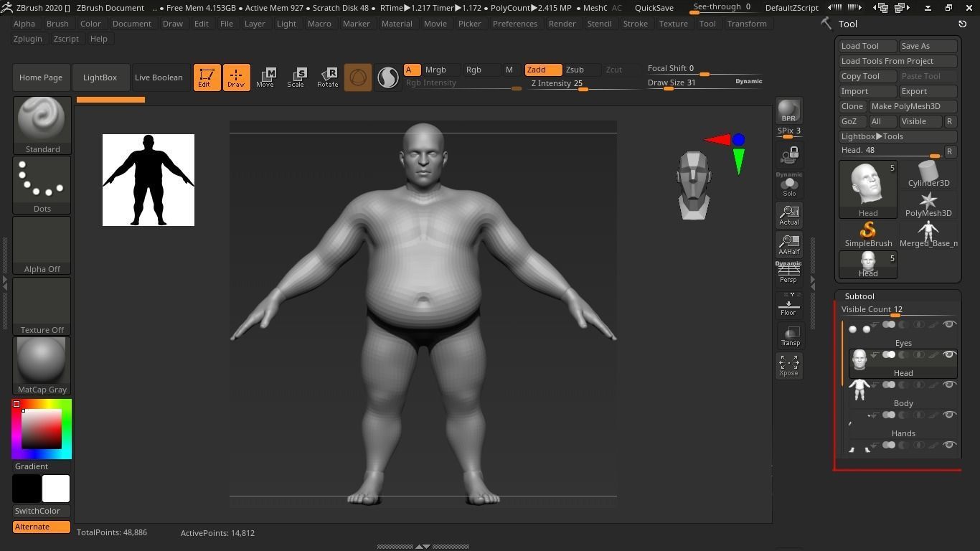Expand Lightbox Tools section
The height and width of the screenshot is (551, 980).
[x=897, y=136]
